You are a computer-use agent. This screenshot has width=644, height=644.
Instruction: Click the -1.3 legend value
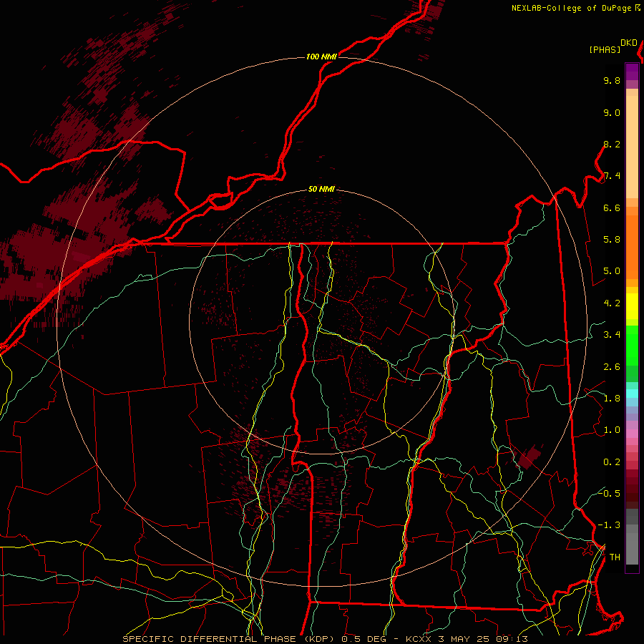[x=609, y=525]
